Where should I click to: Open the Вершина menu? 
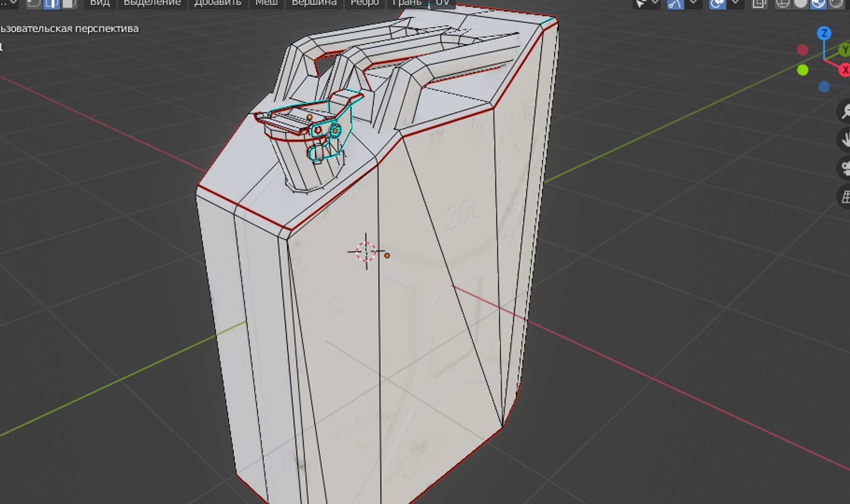click(314, 3)
